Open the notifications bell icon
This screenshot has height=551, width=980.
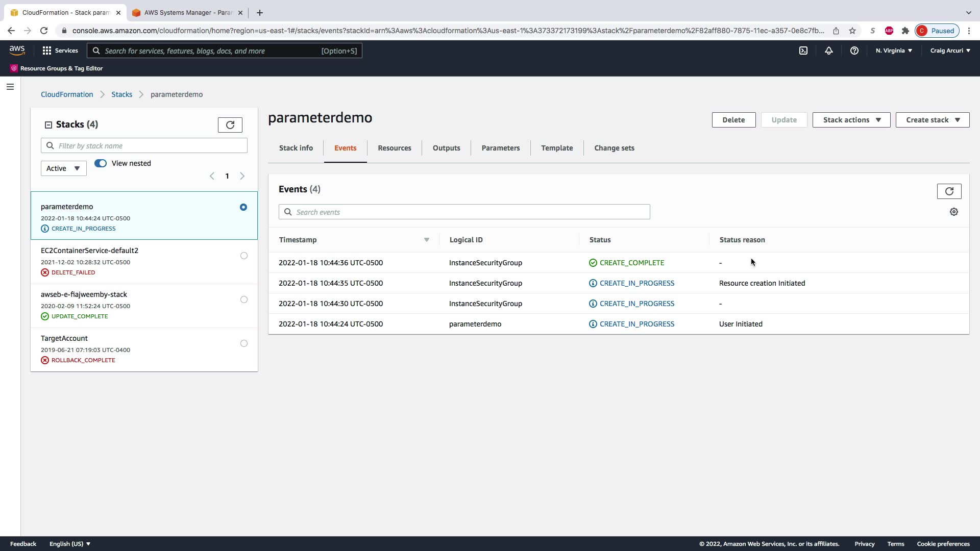point(829,51)
